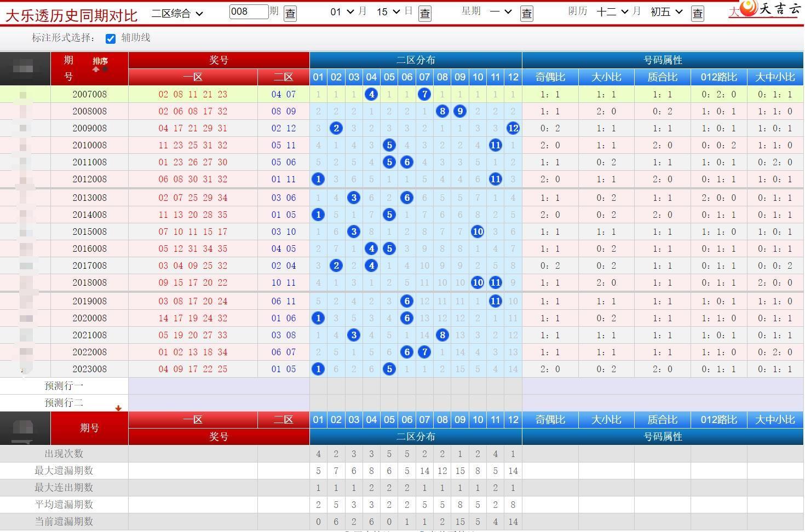
Task: Click the 查 button after 星期 dropdown
Action: click(527, 13)
